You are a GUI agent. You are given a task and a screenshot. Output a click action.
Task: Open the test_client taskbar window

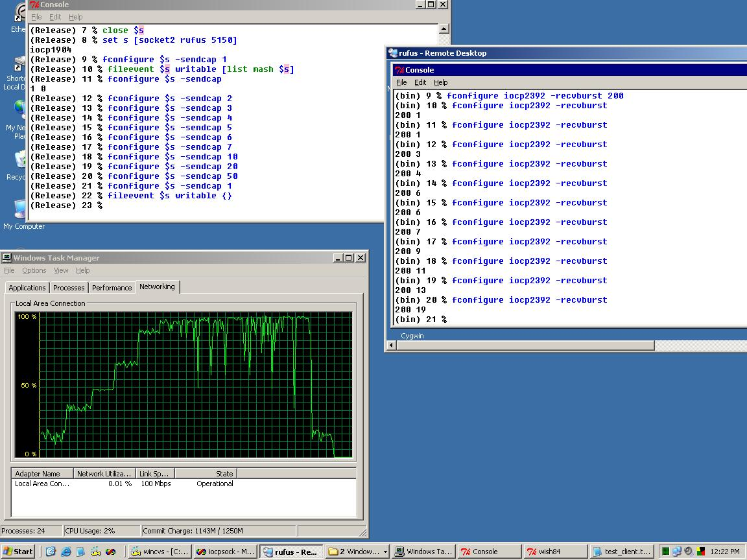(621, 552)
